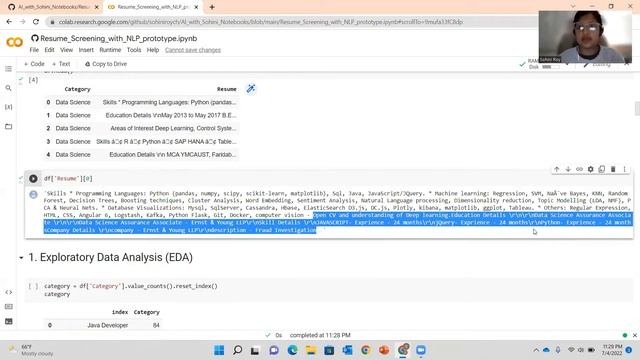
Task: Open cell settings gear icon
Action: 590,169
